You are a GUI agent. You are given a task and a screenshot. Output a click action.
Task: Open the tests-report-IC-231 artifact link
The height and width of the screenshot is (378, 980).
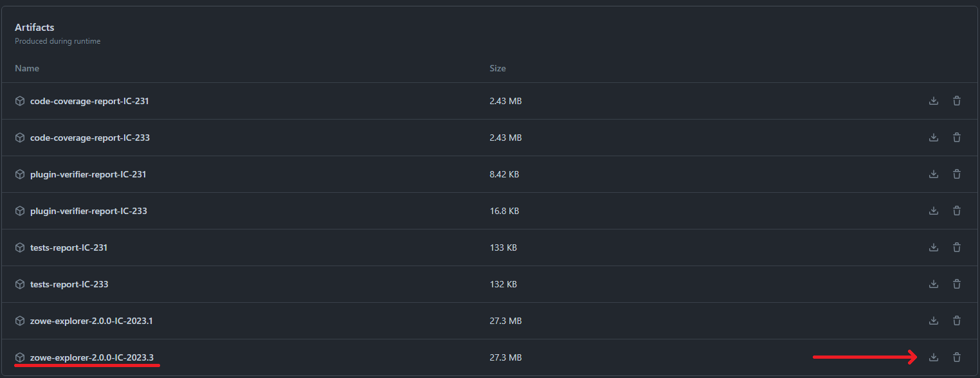[x=69, y=248]
